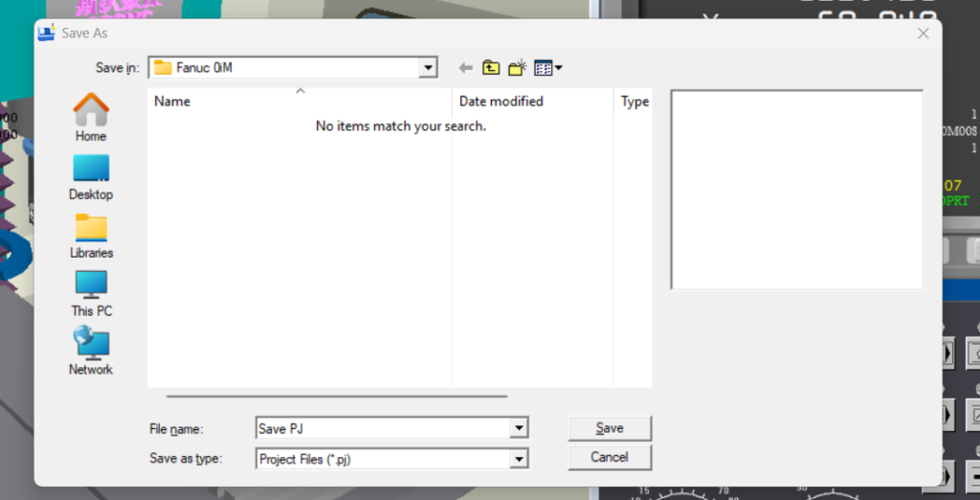
Task: Expand the Save as type dropdown
Action: coord(519,460)
